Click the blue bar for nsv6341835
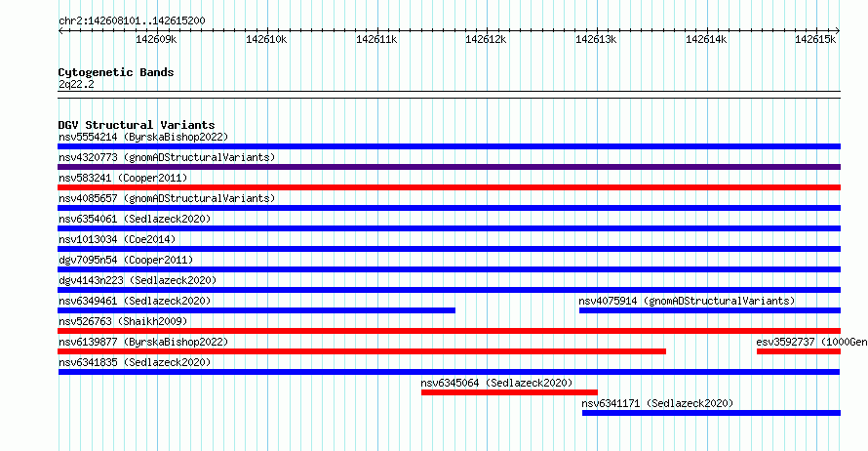 click(x=449, y=372)
